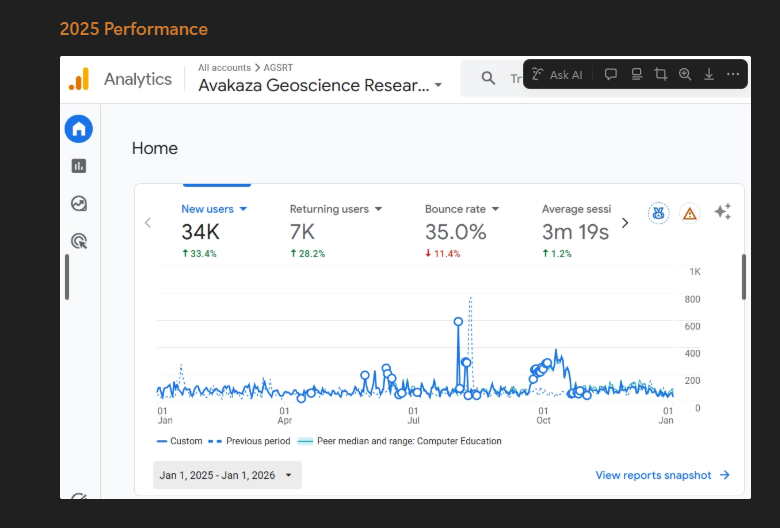Screen dimensions: 780x528
Task: Open the Explore icon in sidebar
Action: click(x=79, y=204)
